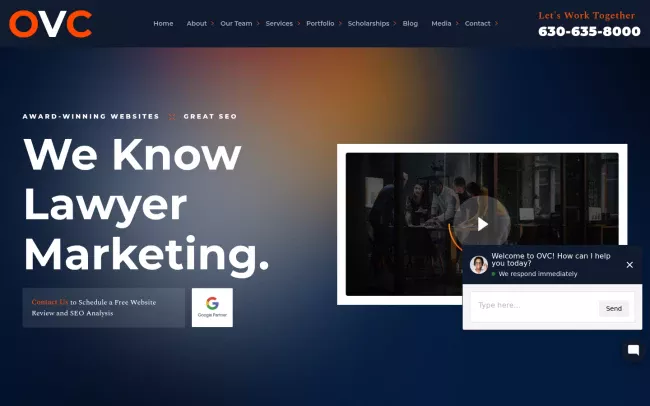Go to the Home page
The height and width of the screenshot is (406, 650).
click(x=163, y=24)
